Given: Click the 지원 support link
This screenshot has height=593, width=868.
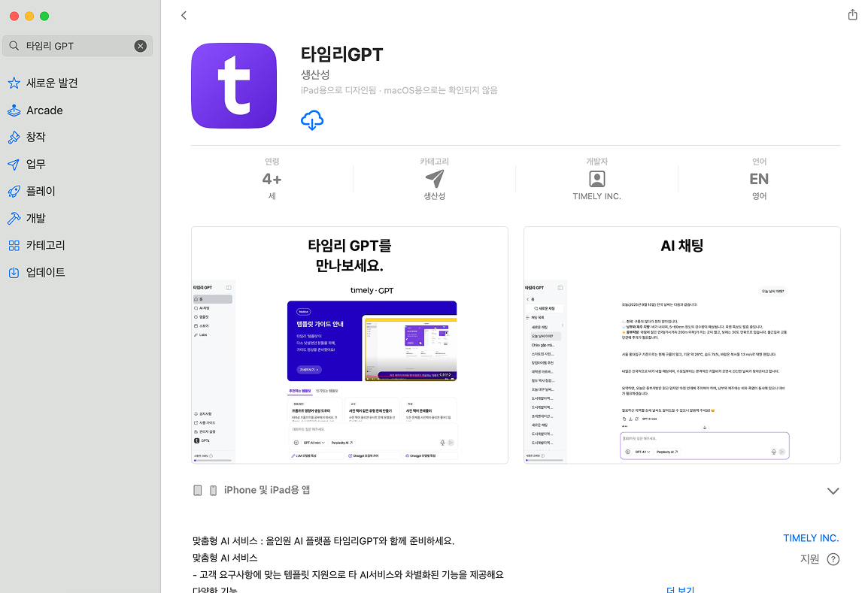Looking at the screenshot, I should [809, 559].
